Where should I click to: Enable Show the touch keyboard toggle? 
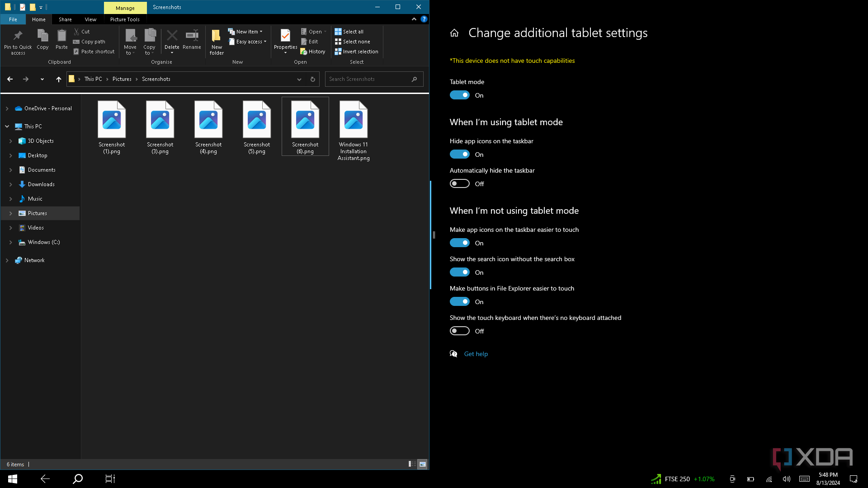pos(460,331)
